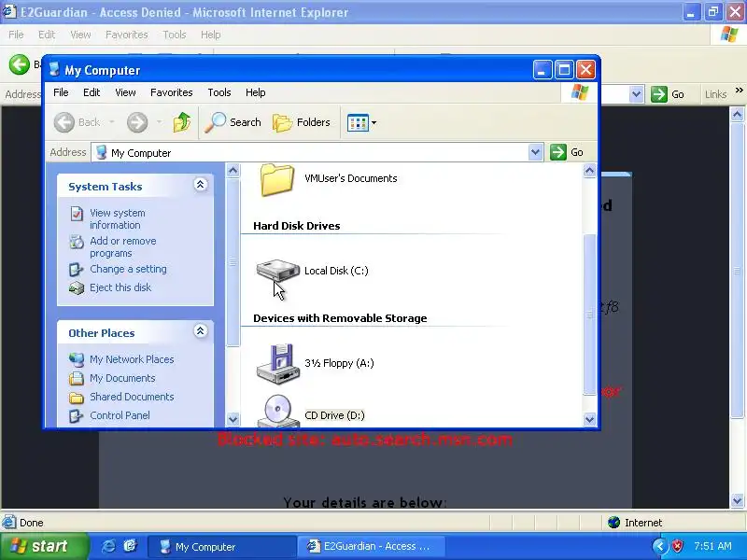The height and width of the screenshot is (560, 747).
Task: Expand Internet Explorer address dropdown
Action: pos(637,94)
